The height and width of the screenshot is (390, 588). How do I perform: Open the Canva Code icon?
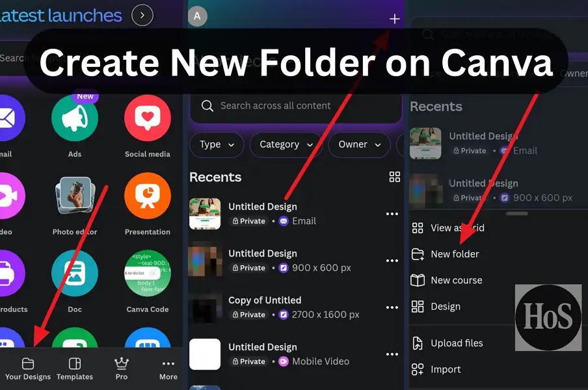(x=148, y=274)
